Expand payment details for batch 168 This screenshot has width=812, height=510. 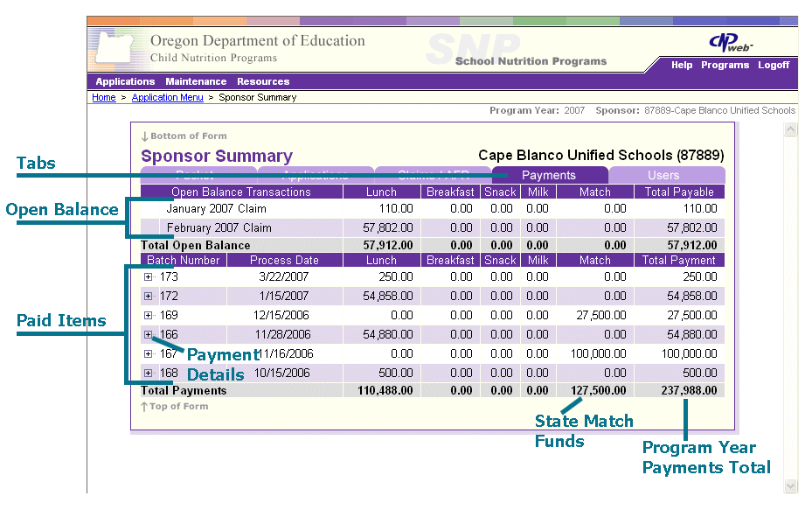pos(148,373)
